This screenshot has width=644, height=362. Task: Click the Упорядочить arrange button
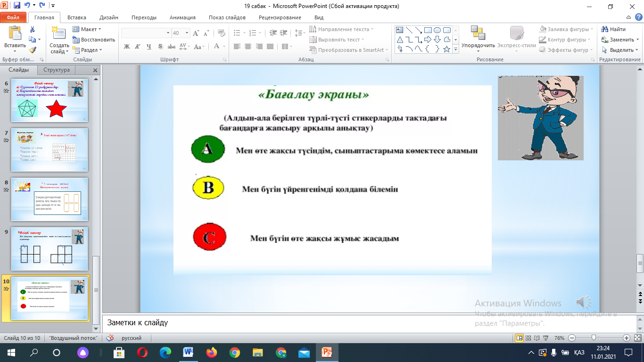point(478,39)
